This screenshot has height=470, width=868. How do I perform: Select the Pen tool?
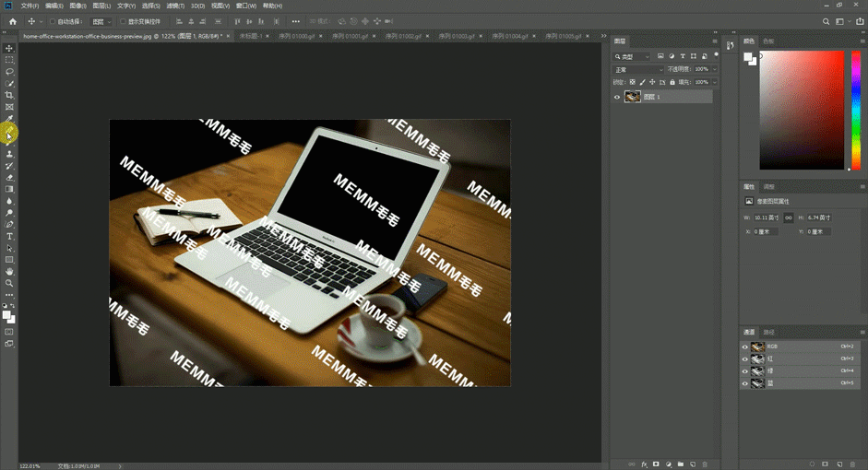(9, 225)
